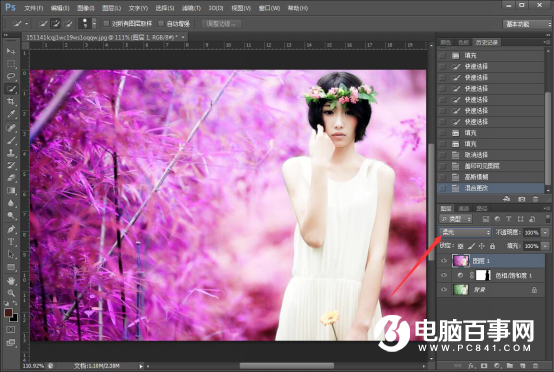The width and height of the screenshot is (554, 372).
Task: Select the Pen tool
Action: 11,229
